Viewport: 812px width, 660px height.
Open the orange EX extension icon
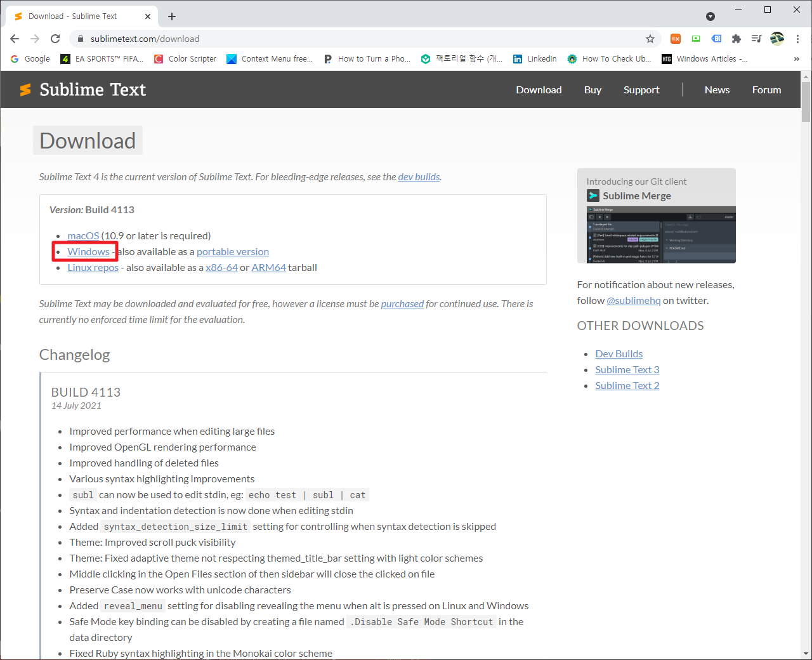coord(676,39)
